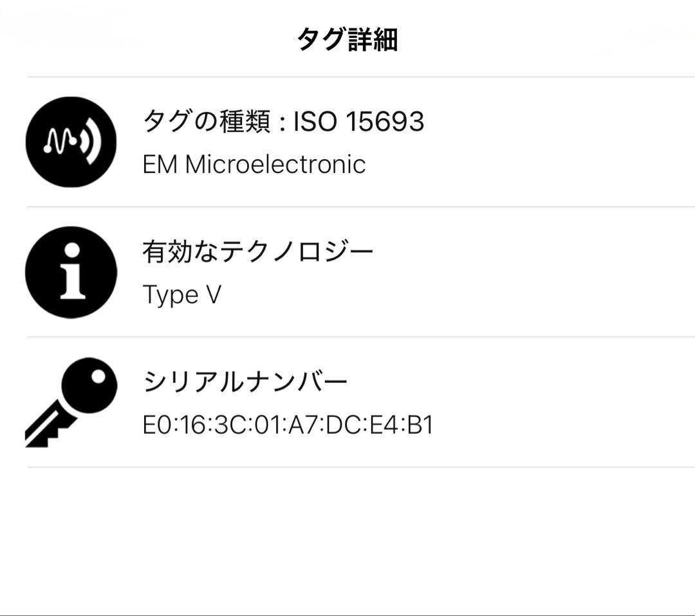695x616 pixels.
Task: Tap the NFC tag type wave icon
Action: click(x=71, y=142)
